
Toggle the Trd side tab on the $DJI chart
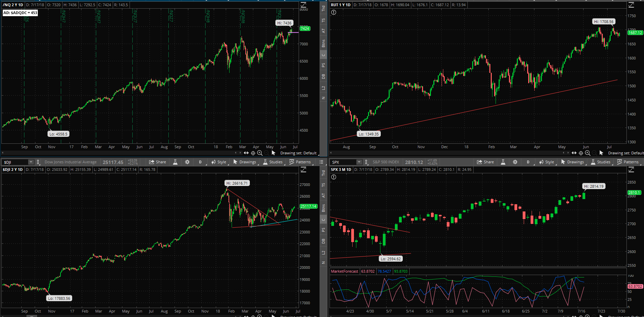point(323,173)
